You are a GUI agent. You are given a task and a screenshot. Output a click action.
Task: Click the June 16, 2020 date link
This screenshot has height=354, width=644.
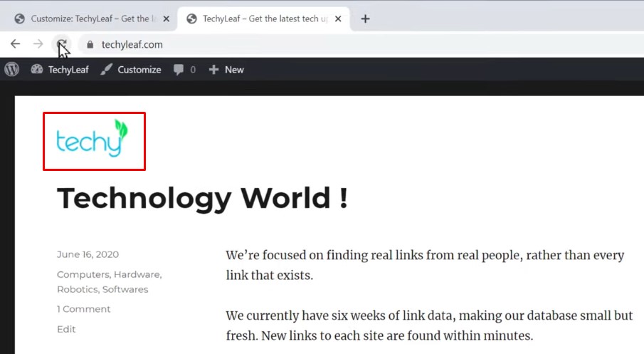coord(88,254)
